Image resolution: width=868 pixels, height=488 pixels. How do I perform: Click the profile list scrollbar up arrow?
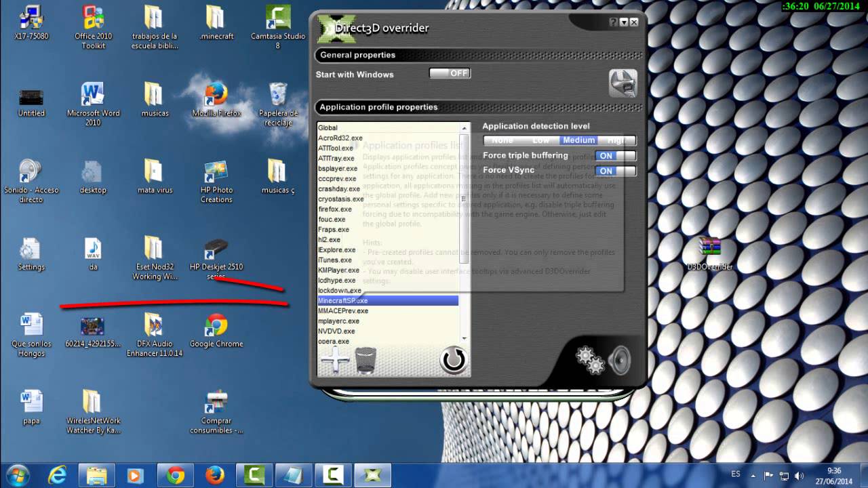[x=465, y=128]
